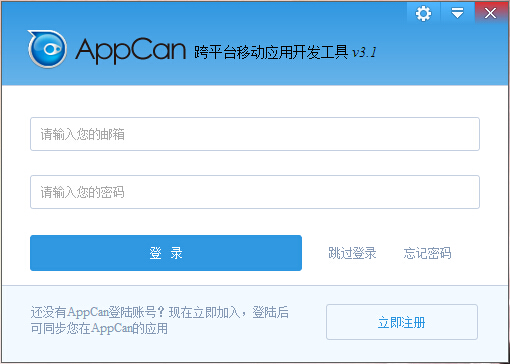Recover your password with 忘记密码

click(x=427, y=253)
